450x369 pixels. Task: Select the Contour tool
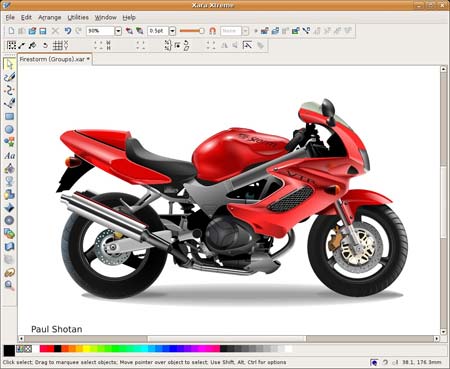coord(9,220)
